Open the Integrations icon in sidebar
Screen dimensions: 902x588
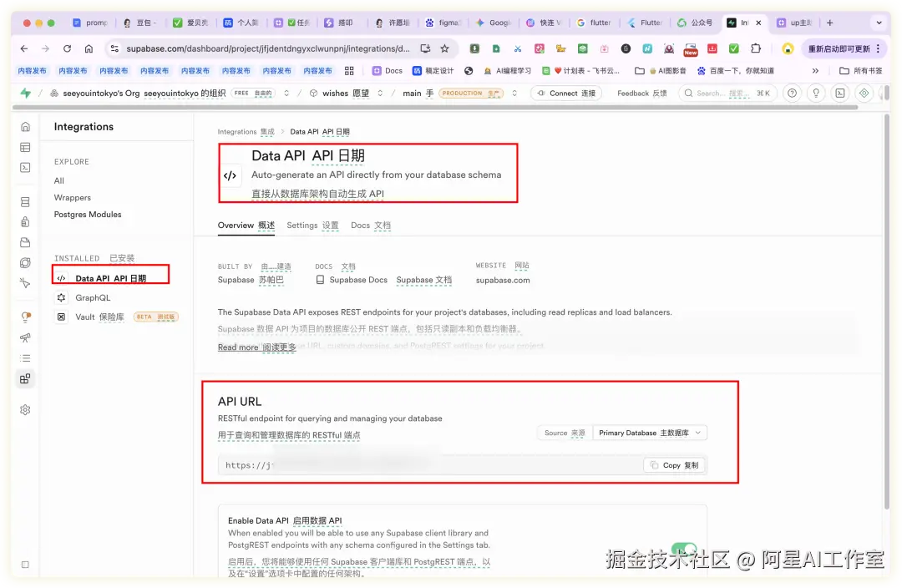[25, 378]
